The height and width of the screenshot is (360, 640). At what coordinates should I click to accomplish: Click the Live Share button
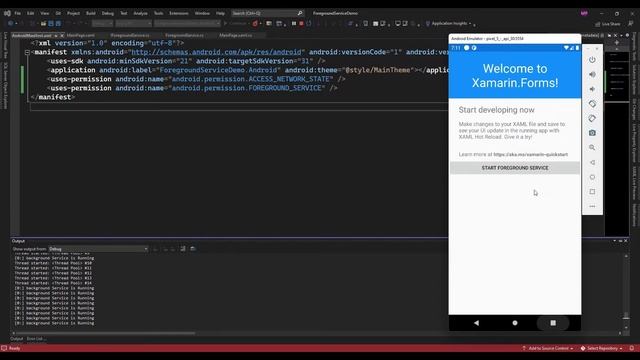pos(608,24)
